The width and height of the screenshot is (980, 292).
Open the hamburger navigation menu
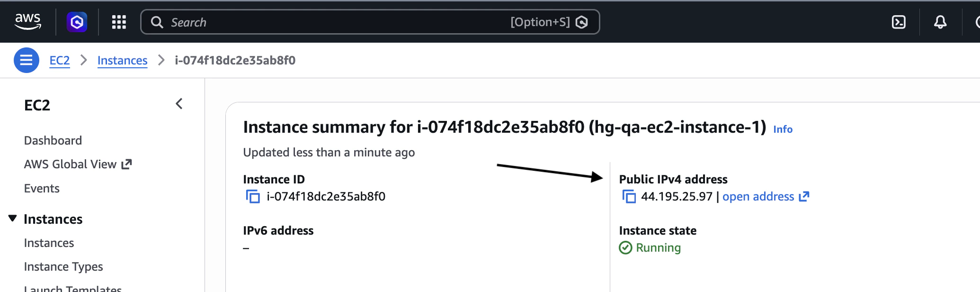(27, 60)
